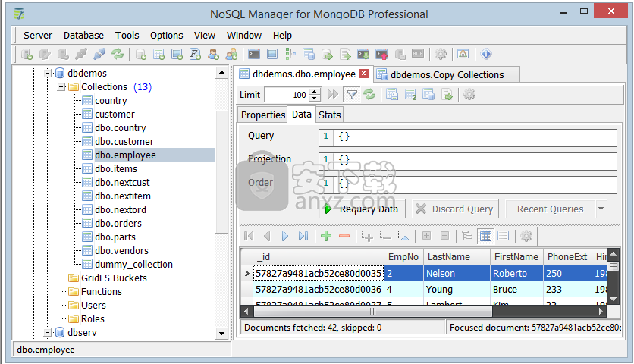This screenshot has height=364, width=634.
Task: Click tree panel scroll down arrow
Action: pos(221,334)
